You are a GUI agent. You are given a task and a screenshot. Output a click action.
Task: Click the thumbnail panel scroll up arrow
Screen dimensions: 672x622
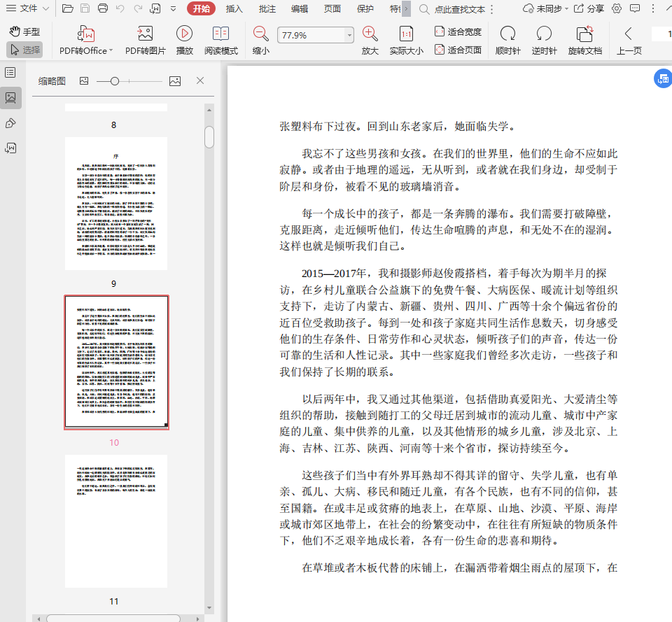click(209, 110)
